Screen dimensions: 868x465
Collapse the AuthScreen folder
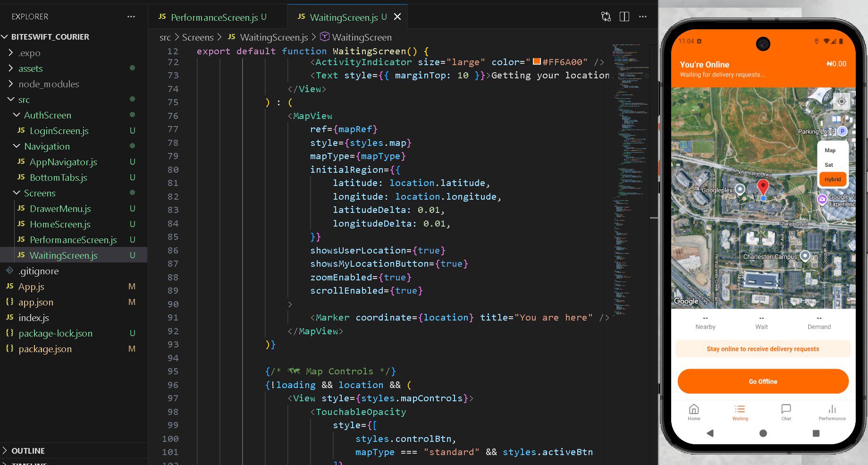click(47, 115)
